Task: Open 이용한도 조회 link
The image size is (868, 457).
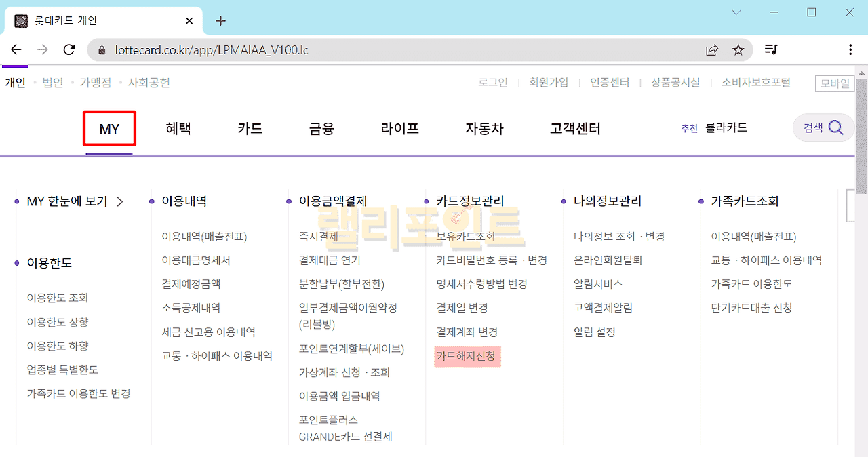Action: [x=58, y=298]
